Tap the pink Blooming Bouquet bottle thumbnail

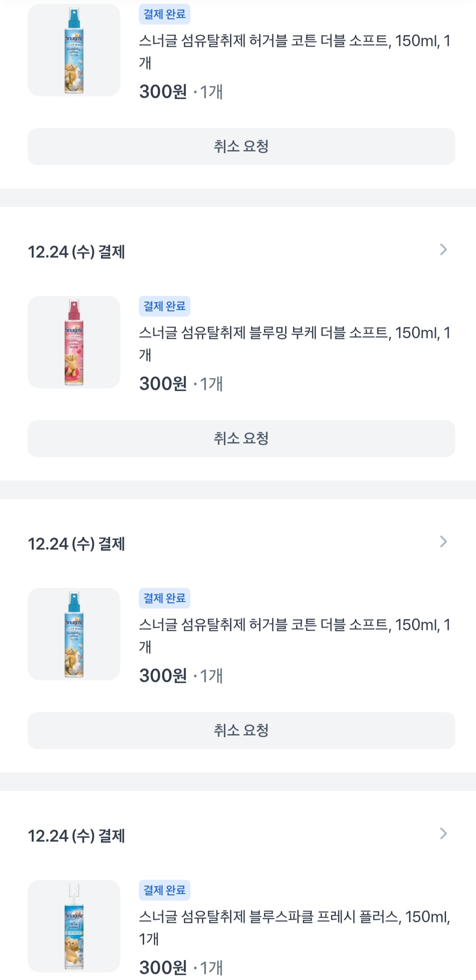(x=74, y=342)
